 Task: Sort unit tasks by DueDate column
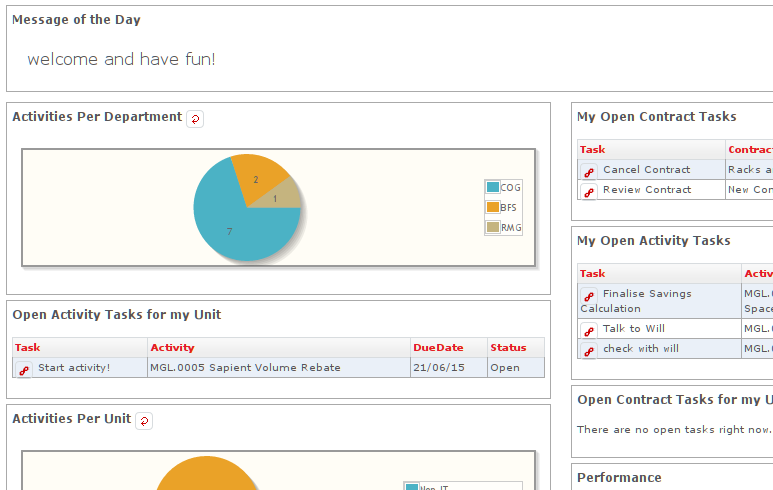pyautogui.click(x=438, y=348)
